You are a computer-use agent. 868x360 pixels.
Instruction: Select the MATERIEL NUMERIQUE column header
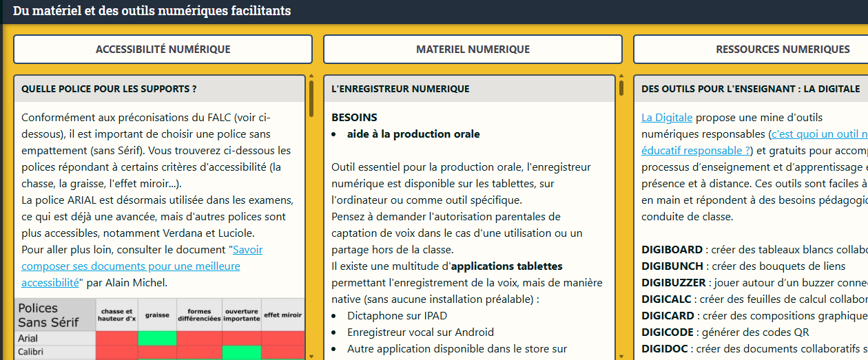[473, 50]
